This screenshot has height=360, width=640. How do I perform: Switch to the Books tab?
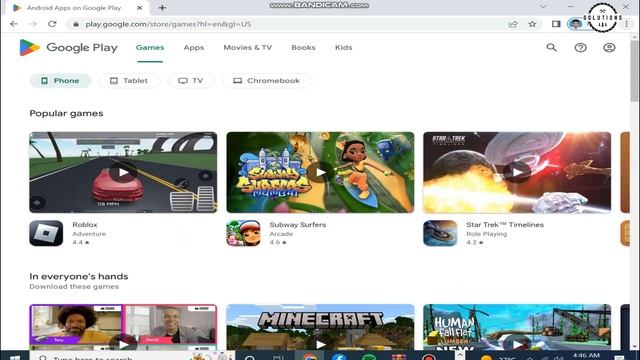pyautogui.click(x=303, y=48)
